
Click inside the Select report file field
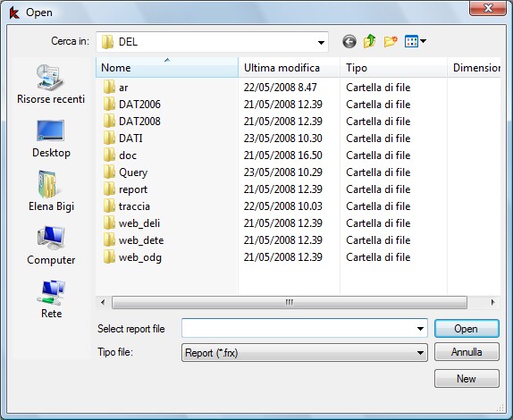point(298,328)
